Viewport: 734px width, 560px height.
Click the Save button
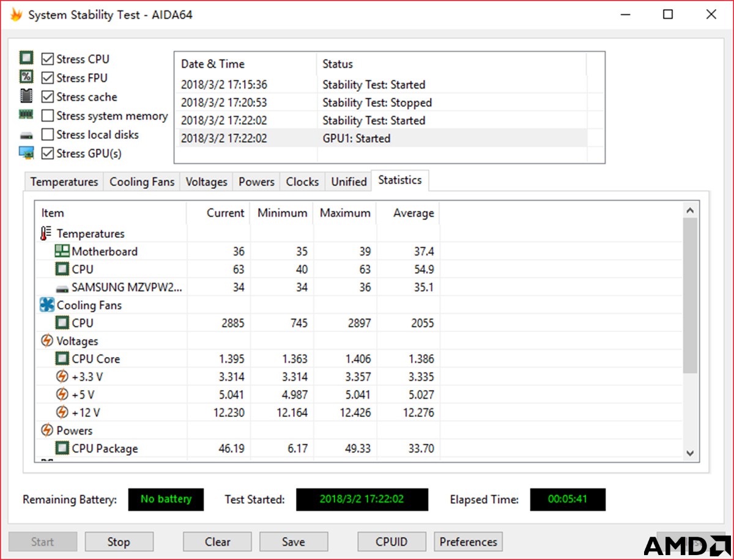point(294,542)
